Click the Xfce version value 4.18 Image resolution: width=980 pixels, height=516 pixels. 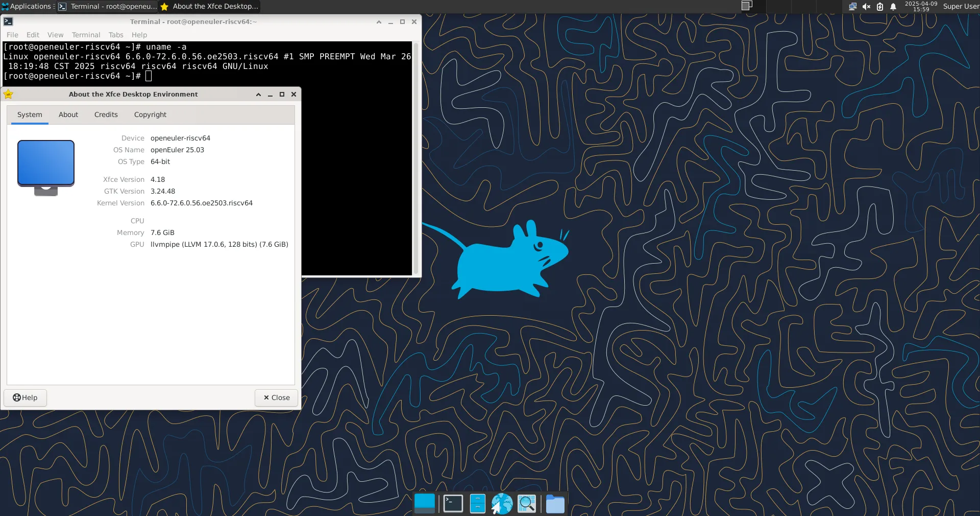pos(158,179)
